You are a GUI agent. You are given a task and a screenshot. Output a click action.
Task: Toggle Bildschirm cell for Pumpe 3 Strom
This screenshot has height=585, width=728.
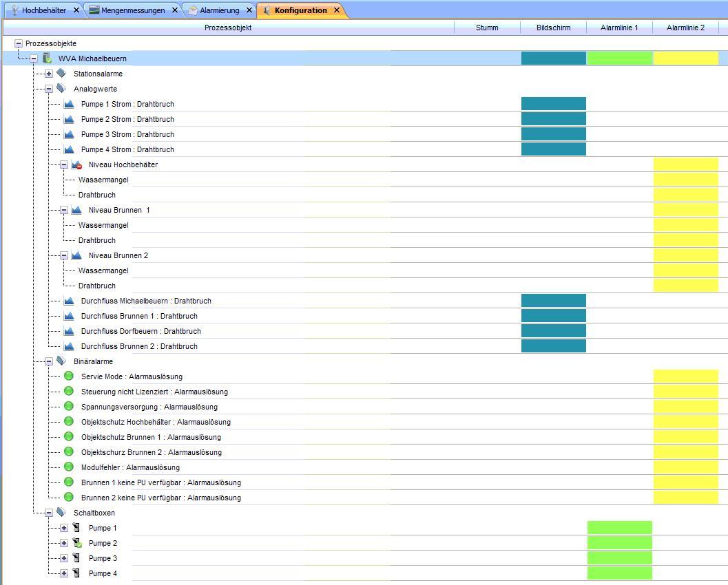tap(553, 134)
